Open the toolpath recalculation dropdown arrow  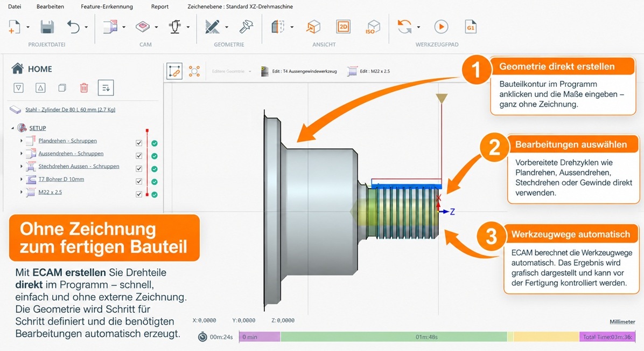(418, 27)
